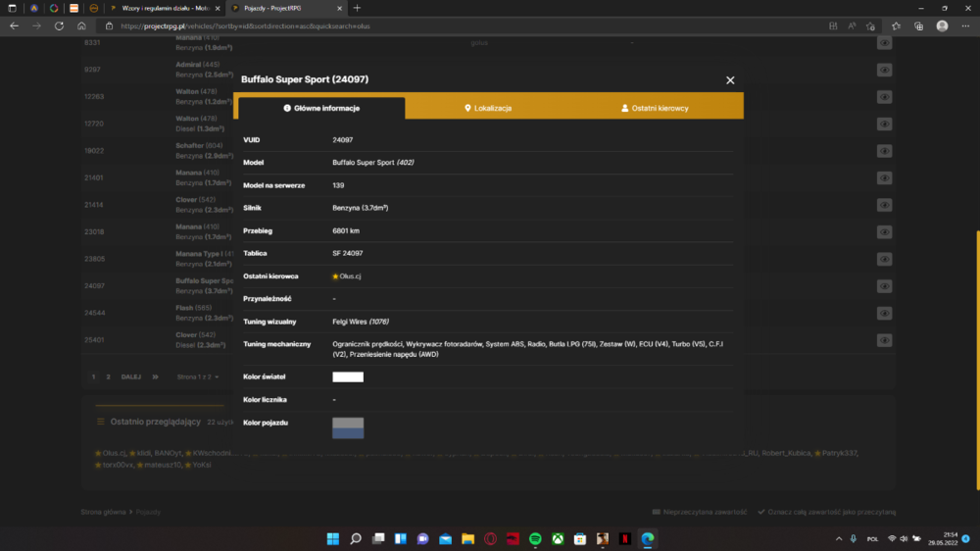Jump to last page with double-arrow icon
Screen dimensions: 980x551
(155, 377)
